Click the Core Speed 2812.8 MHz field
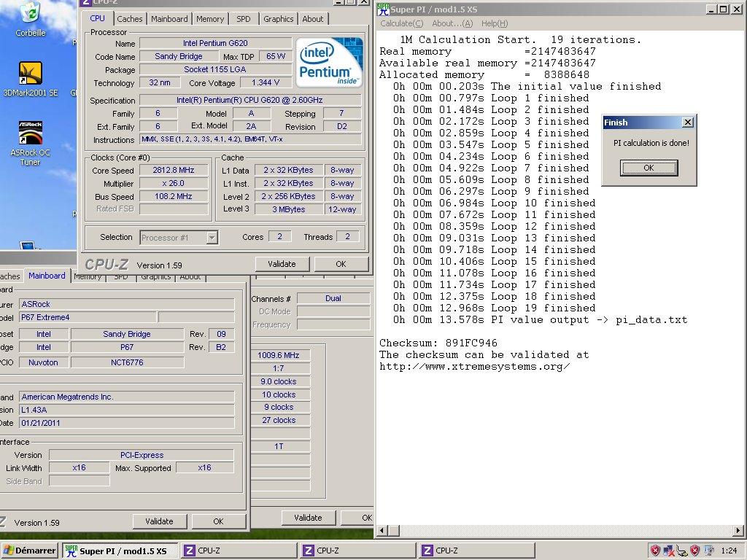747x560 pixels. (x=174, y=170)
